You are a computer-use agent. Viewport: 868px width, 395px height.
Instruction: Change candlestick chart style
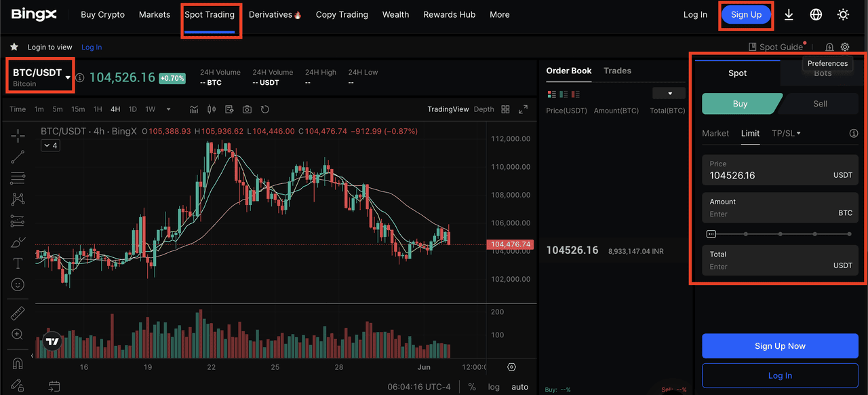tap(212, 109)
